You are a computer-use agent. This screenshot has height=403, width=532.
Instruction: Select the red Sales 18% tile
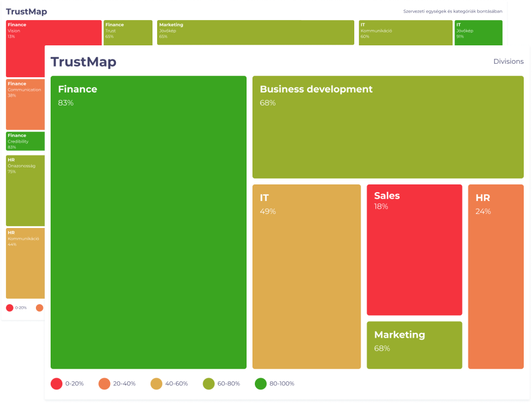414,250
